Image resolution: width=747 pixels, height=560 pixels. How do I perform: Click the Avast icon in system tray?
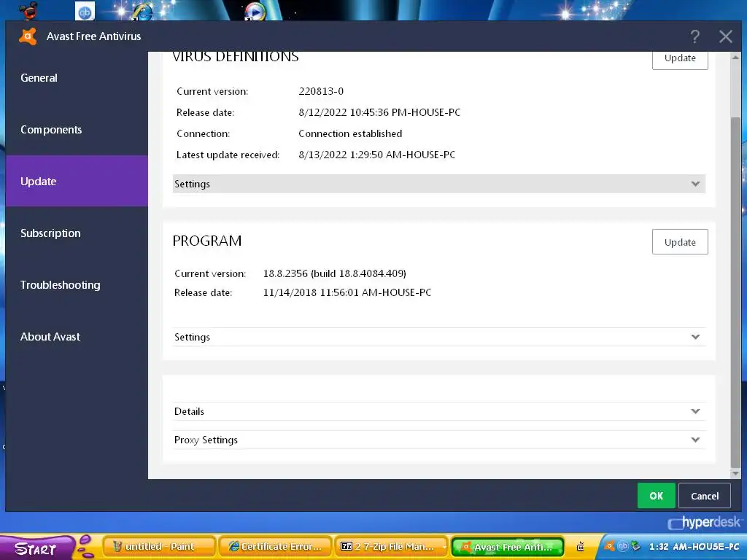point(609,546)
